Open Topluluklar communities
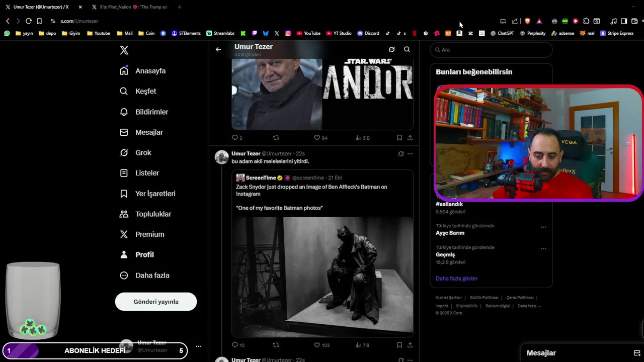The width and height of the screenshot is (644, 362). tap(145, 214)
